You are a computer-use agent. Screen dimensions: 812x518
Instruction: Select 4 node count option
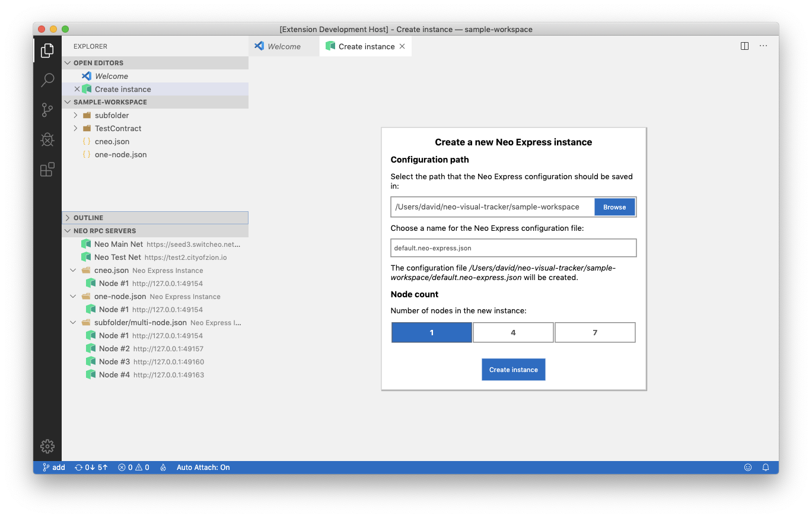tap(513, 332)
